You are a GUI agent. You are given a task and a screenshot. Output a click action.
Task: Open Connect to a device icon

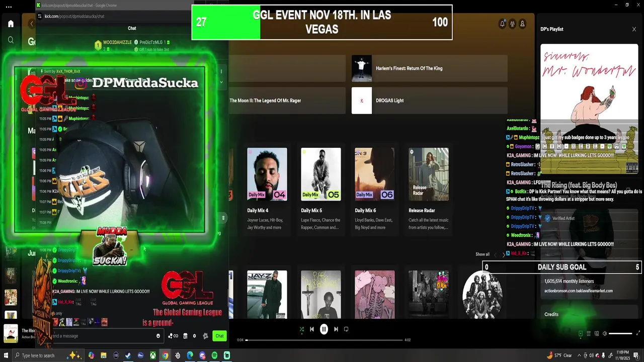[597, 333]
